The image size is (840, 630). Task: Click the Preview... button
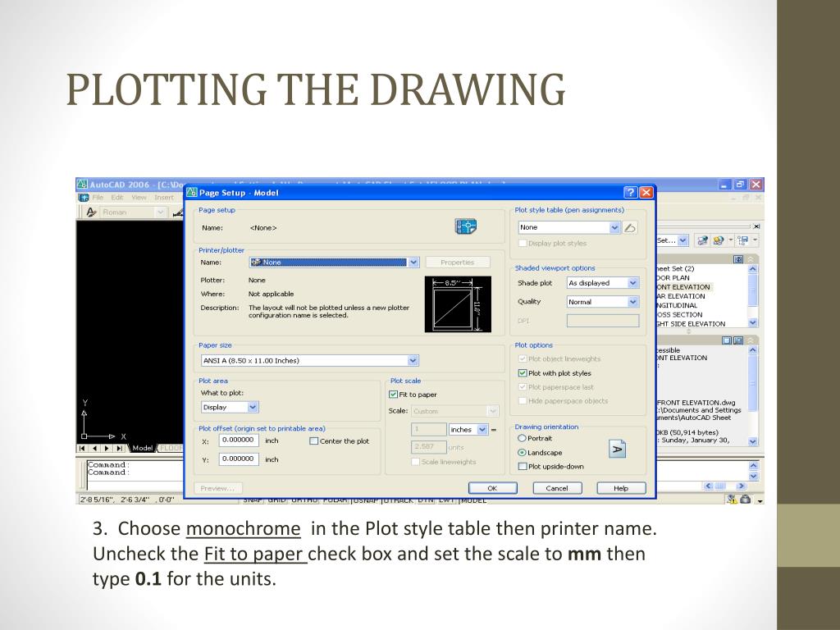(x=217, y=488)
